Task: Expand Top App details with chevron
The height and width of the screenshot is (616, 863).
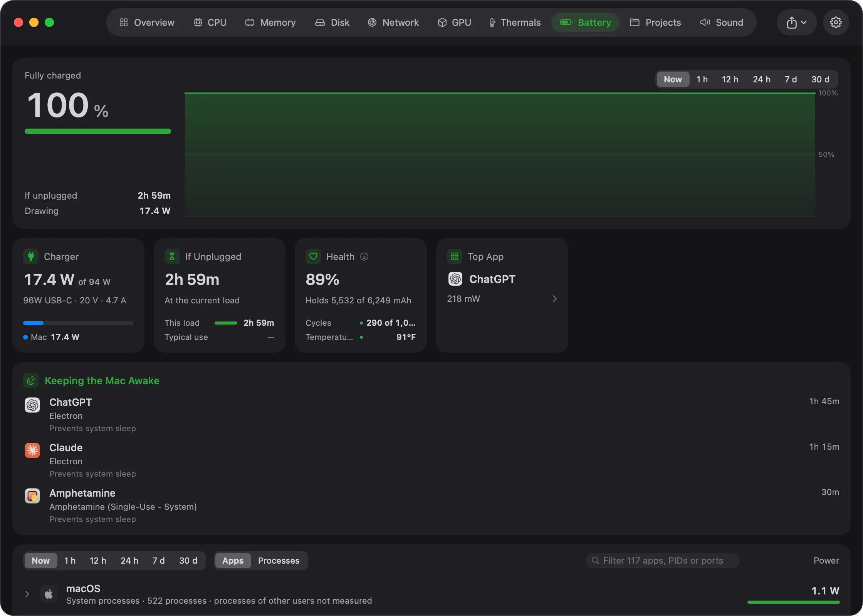Action: 555,299
